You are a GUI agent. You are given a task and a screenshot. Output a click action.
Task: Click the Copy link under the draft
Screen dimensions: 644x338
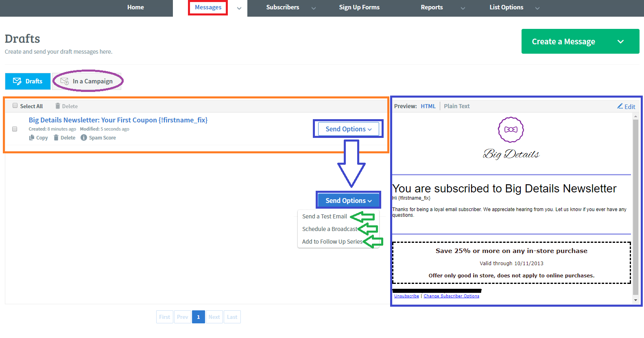click(42, 138)
